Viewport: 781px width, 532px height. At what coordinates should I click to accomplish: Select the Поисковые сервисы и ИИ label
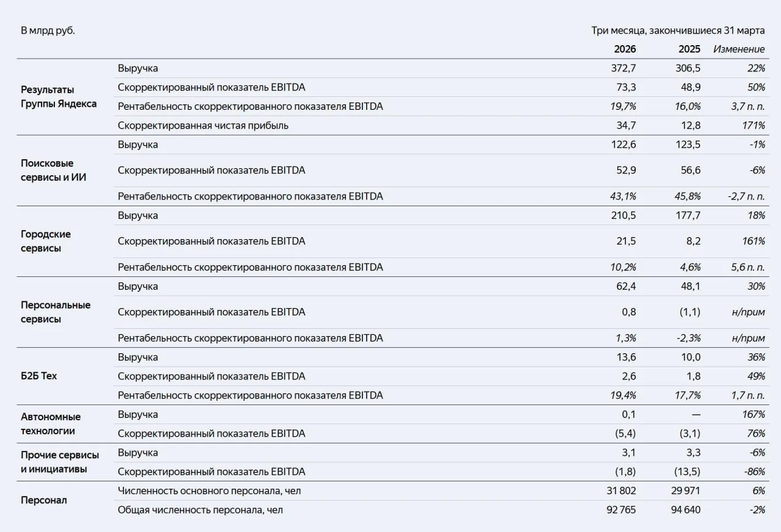pos(54,170)
